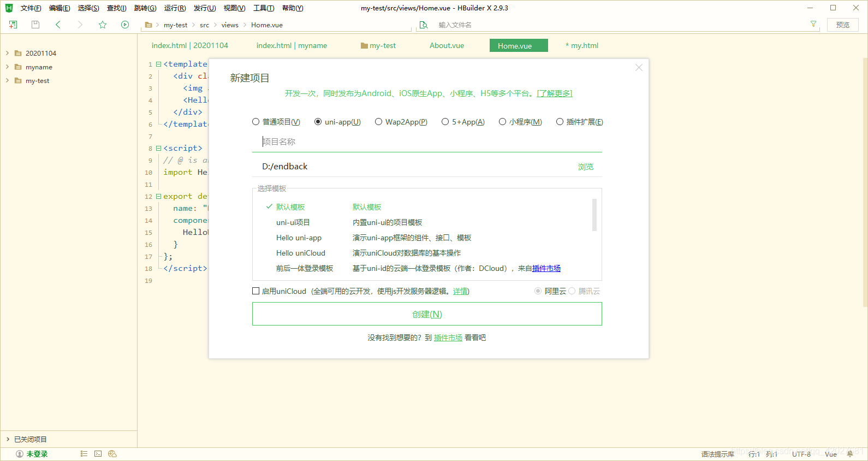Click the browser globe icon in status bar
The image size is (868, 461).
(x=112, y=454)
